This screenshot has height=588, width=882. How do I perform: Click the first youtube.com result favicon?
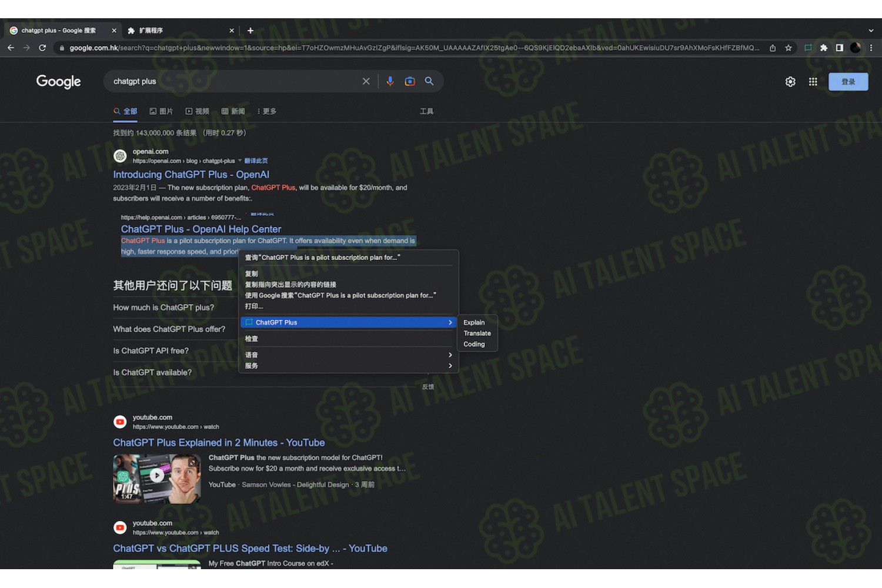click(120, 422)
